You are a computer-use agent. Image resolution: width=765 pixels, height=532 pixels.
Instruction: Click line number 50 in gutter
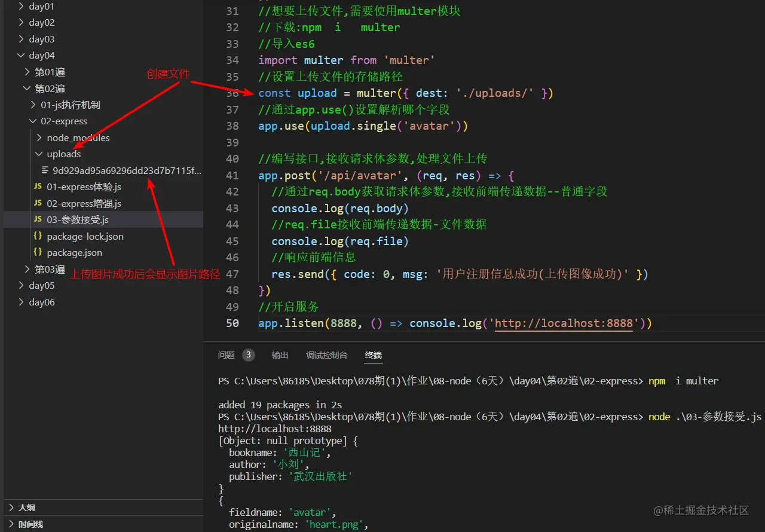click(x=232, y=323)
